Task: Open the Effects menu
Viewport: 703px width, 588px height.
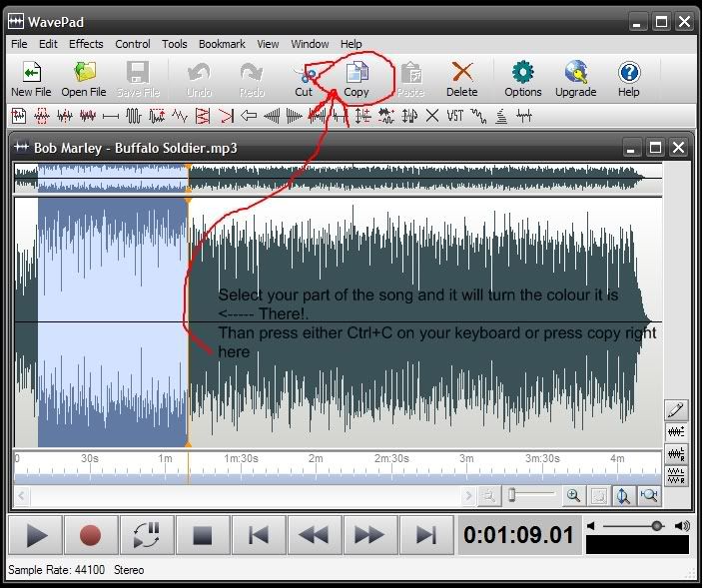Action: tap(86, 44)
